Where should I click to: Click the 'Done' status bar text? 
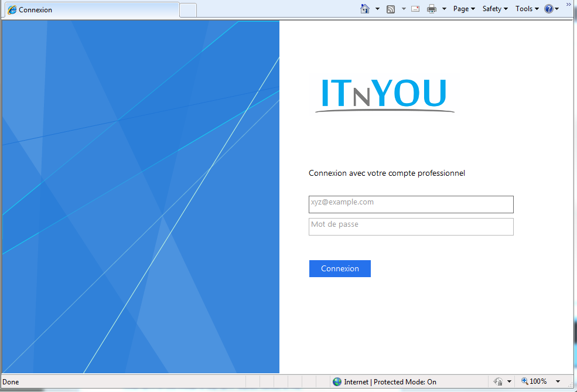click(11, 382)
